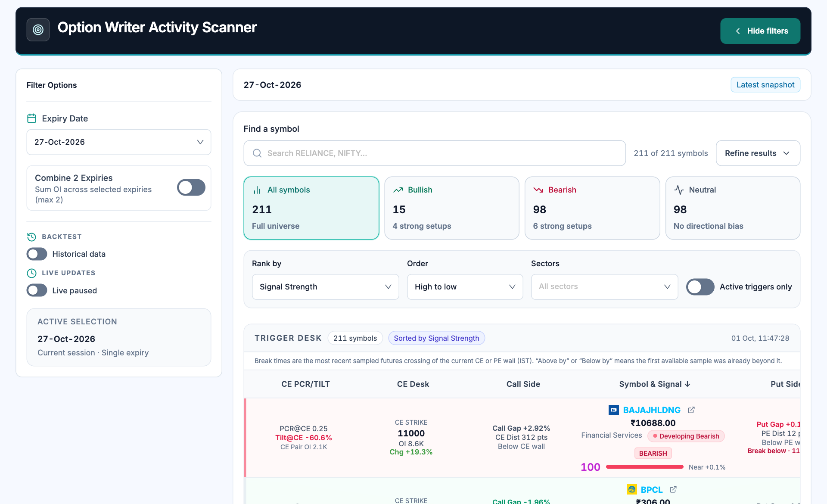Select the All symbols card
This screenshot has width=827, height=504.
point(311,208)
